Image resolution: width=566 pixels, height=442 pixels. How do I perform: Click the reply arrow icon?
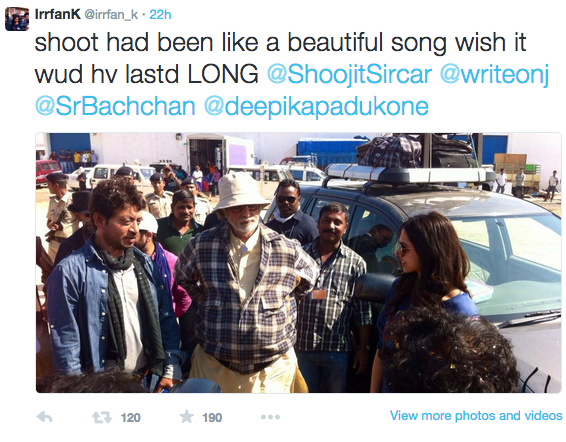tap(45, 417)
